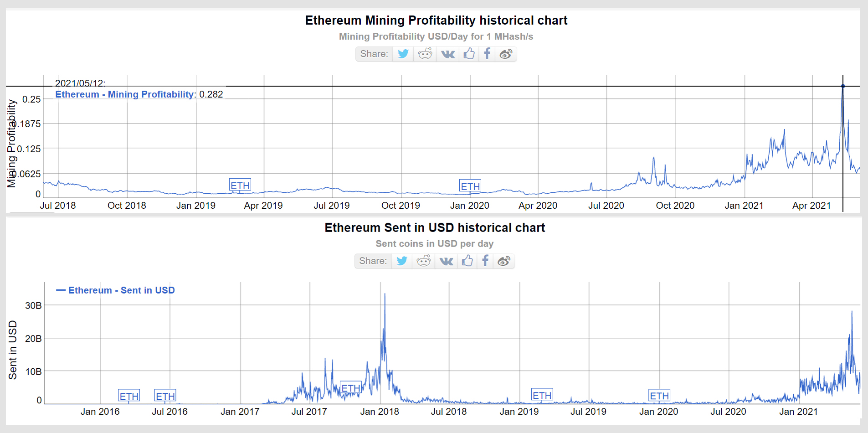Open the ETH marker near Jan 2019 in the Sent in USD chart

(542, 395)
